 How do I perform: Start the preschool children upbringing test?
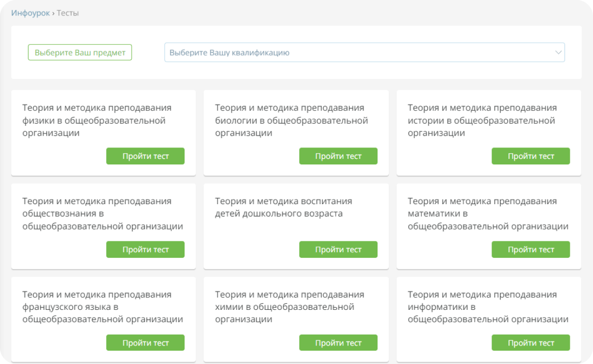[x=338, y=250]
